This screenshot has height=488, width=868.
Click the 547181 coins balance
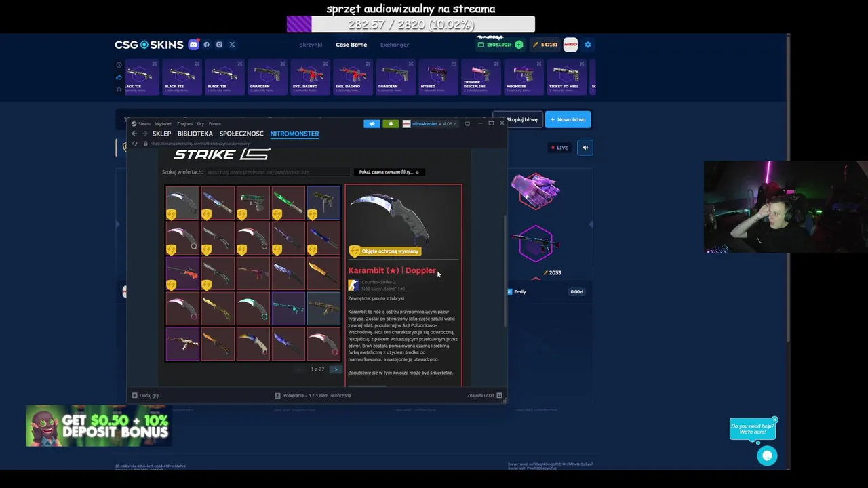(x=545, y=45)
